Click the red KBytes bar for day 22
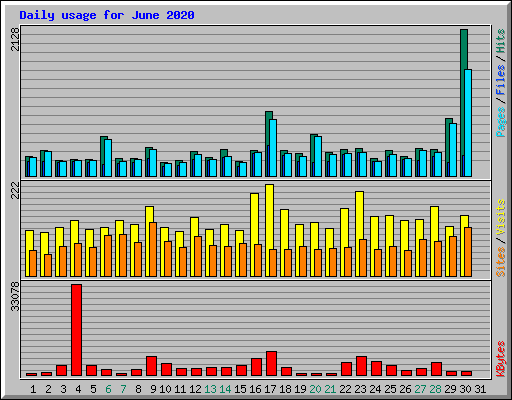The image size is (512, 400). (x=346, y=369)
